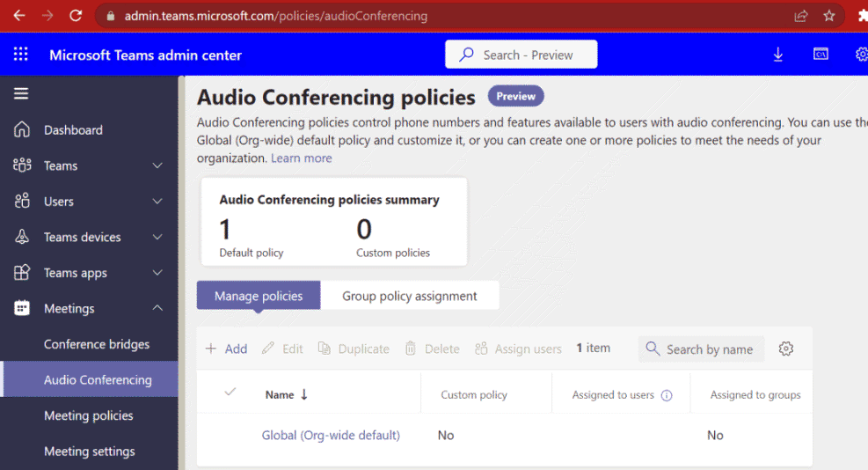
Task: Switch to the Group policy assignment tab
Action: coord(410,296)
